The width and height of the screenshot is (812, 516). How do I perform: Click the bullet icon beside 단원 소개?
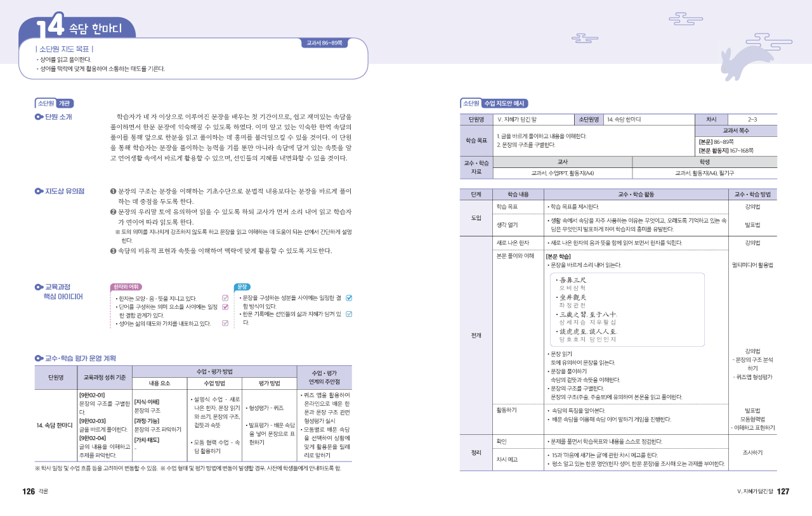(x=39, y=117)
